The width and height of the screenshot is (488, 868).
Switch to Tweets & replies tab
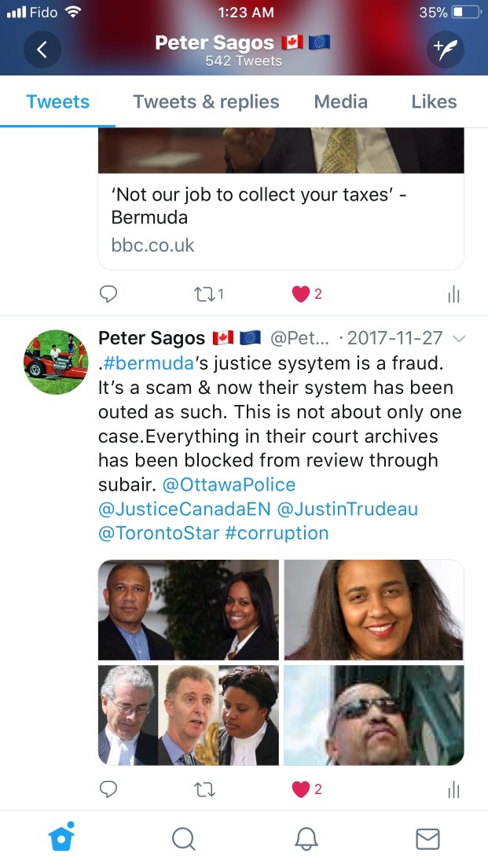coord(206,102)
